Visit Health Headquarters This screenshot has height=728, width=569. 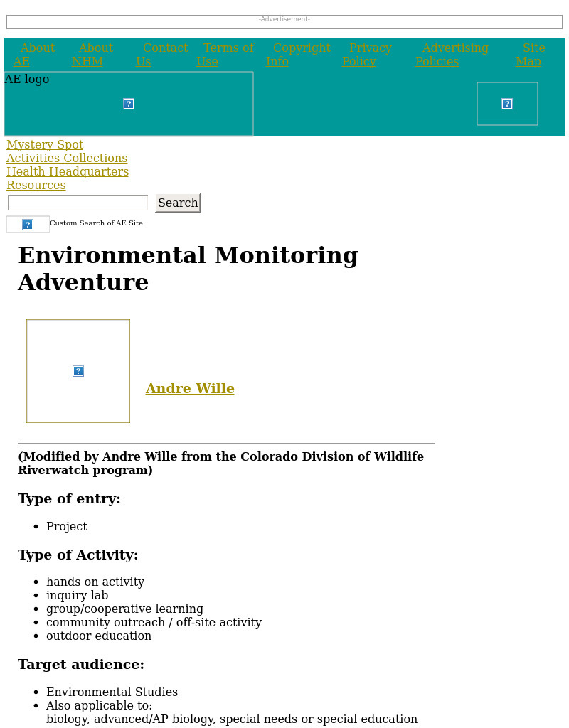[x=67, y=171]
